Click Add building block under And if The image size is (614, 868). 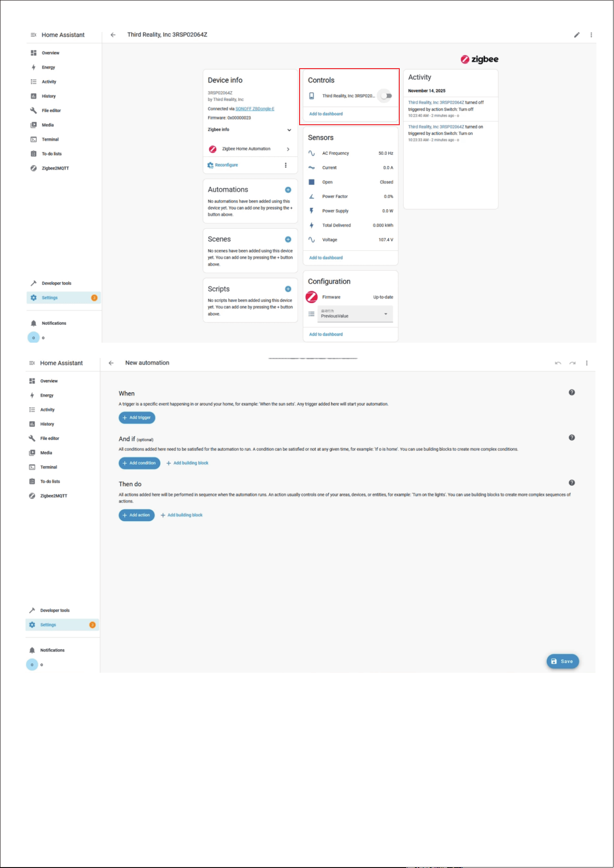(187, 463)
